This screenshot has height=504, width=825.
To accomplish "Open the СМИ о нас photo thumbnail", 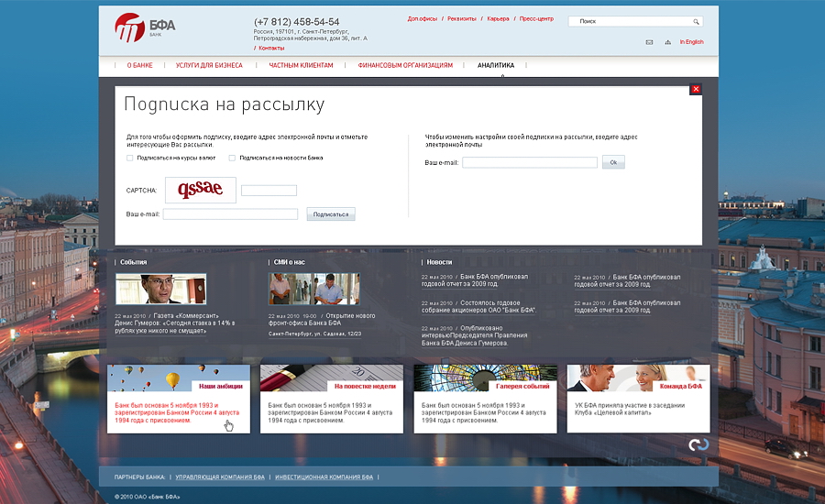I will tap(314, 289).
